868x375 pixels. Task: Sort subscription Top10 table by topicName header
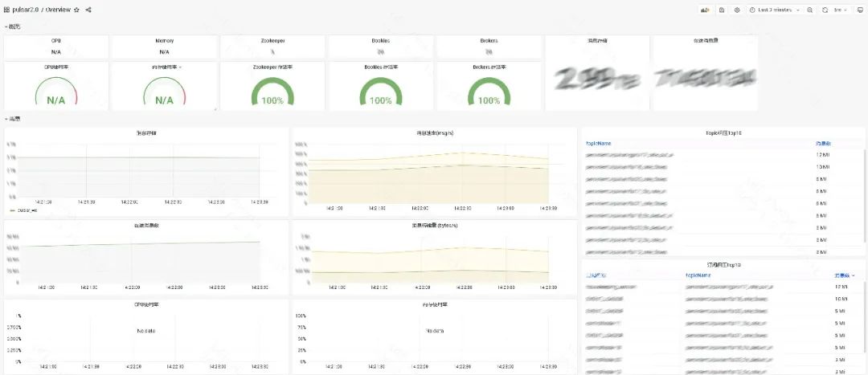point(698,275)
